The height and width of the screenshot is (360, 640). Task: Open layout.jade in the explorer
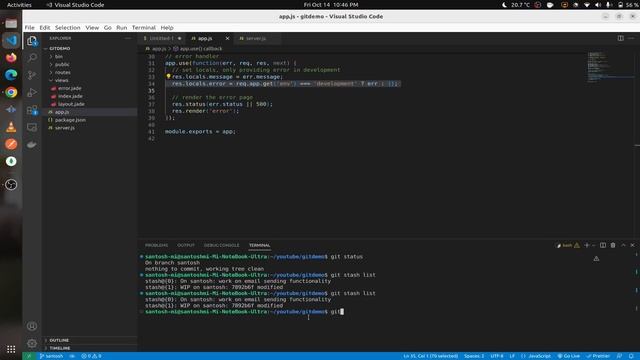pyautogui.click(x=71, y=104)
